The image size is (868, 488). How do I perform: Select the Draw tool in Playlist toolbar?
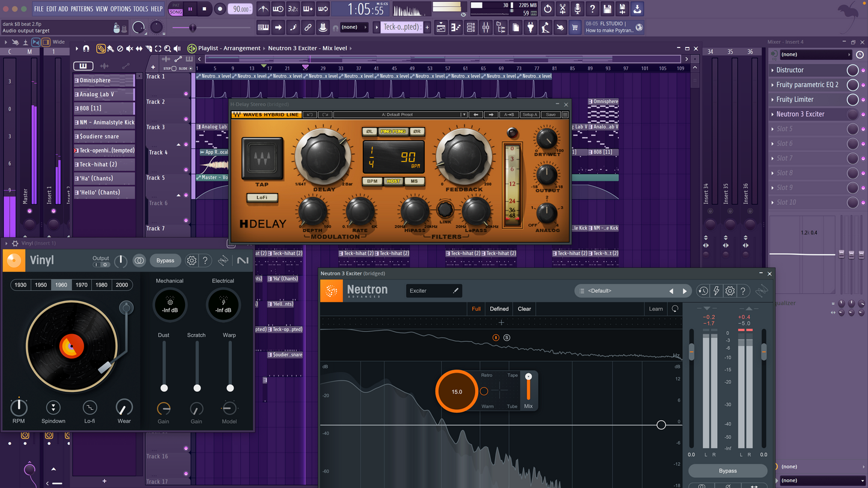click(101, 49)
